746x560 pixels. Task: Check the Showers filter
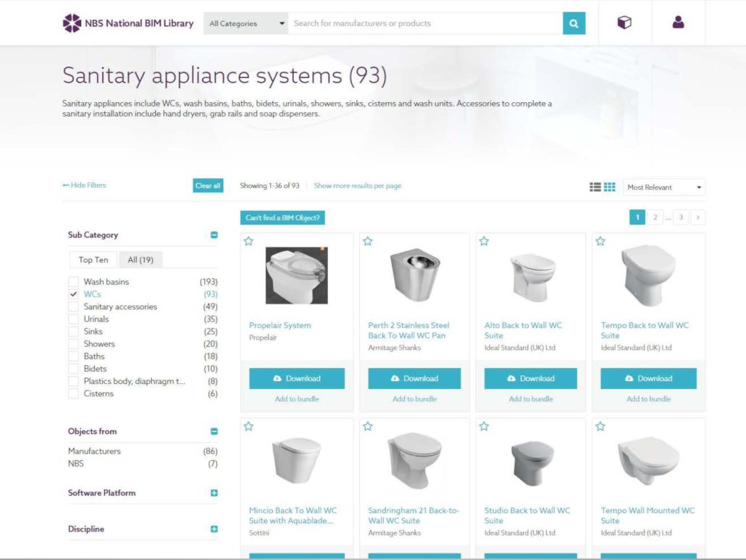click(x=73, y=343)
